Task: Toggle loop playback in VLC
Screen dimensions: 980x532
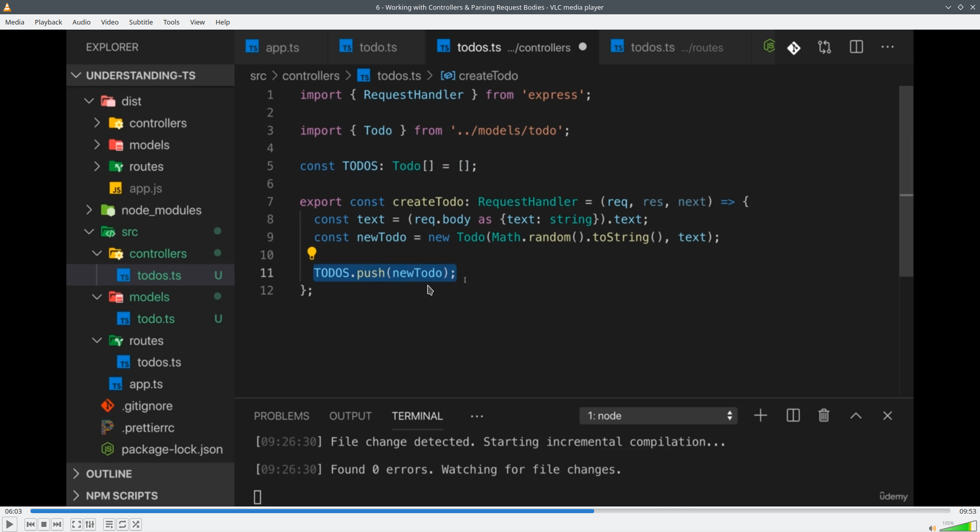Action: pyautogui.click(x=122, y=524)
